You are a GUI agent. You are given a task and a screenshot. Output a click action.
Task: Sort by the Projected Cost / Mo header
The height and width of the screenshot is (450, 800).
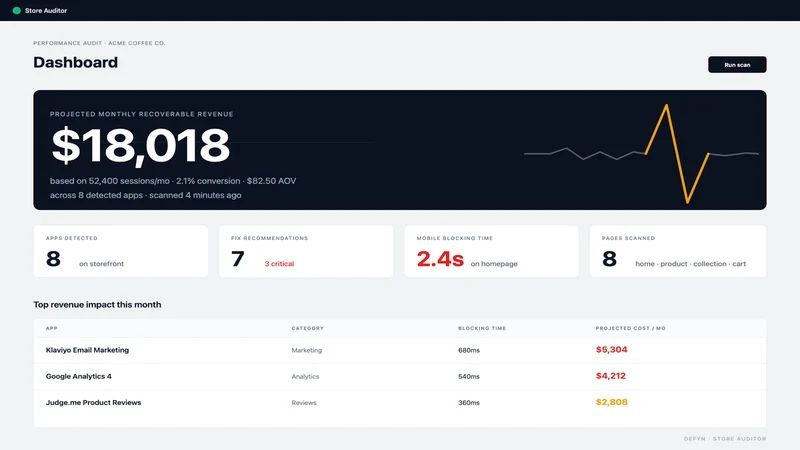631,328
